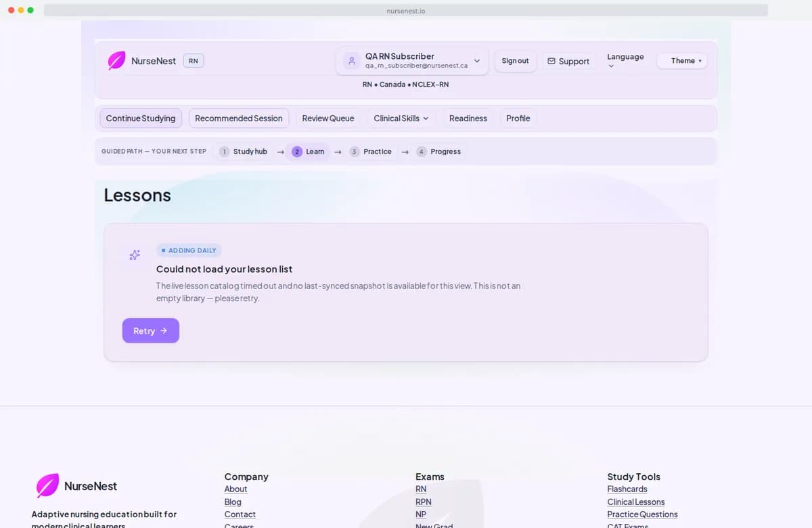Open the Contact footer link
812x528 pixels.
(240, 514)
